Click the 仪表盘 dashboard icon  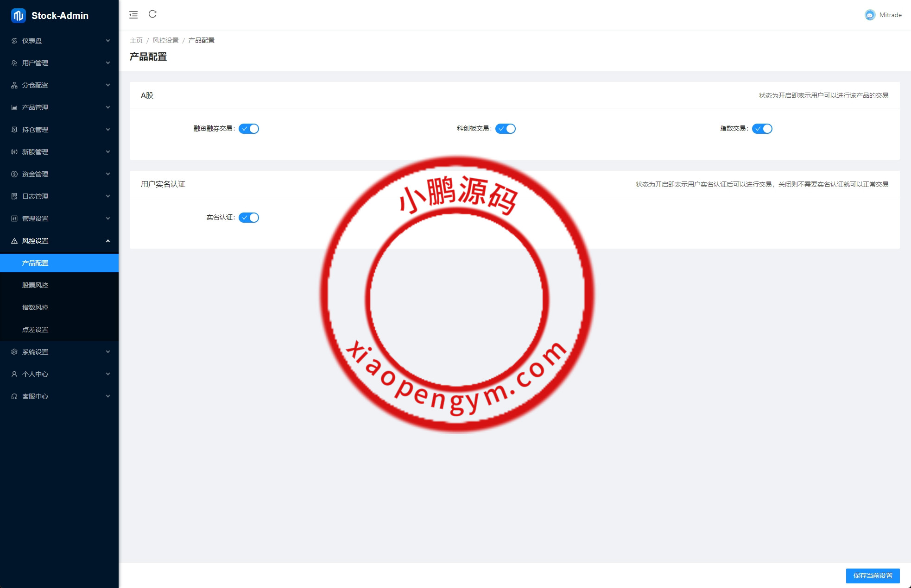(x=14, y=41)
